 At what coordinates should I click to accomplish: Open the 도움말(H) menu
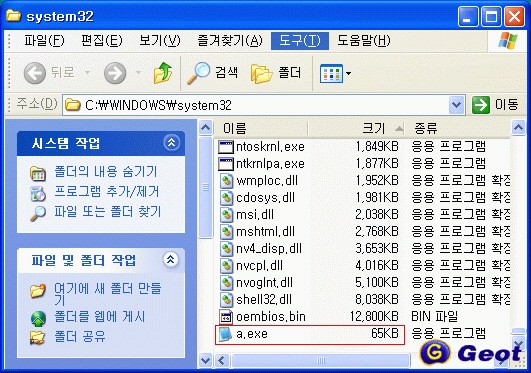pyautogui.click(x=364, y=41)
